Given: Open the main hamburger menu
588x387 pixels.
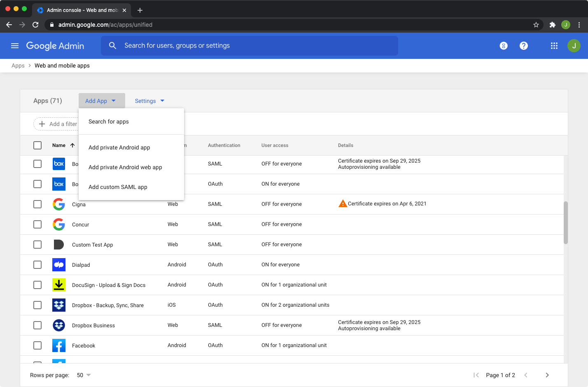Looking at the screenshot, I should tap(15, 46).
